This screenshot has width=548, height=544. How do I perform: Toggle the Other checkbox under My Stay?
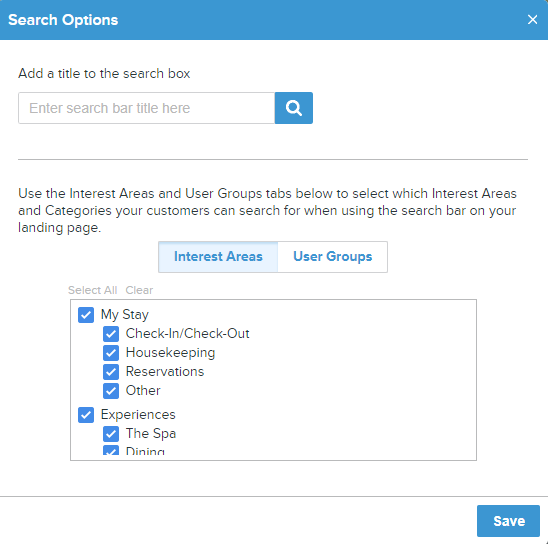pos(111,391)
